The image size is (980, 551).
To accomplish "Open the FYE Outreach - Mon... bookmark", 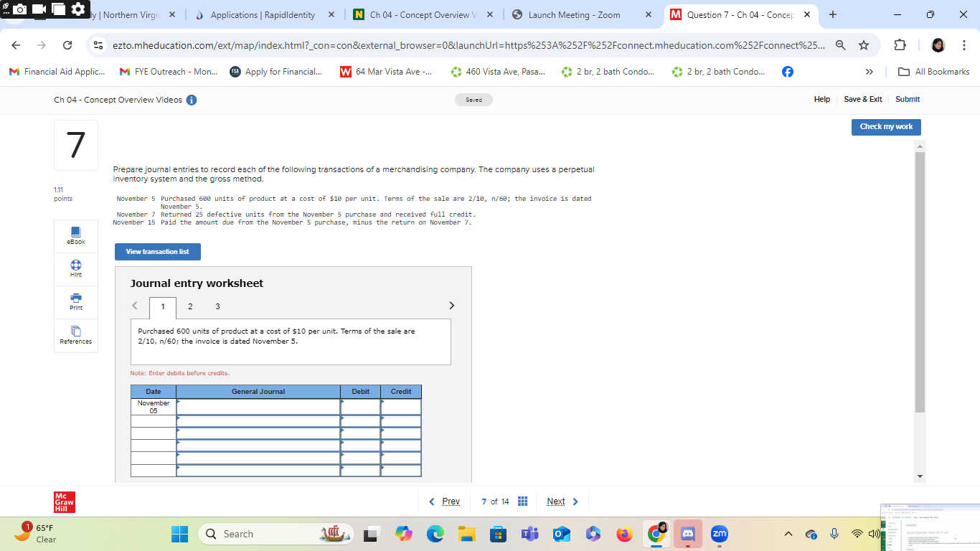I will pyautogui.click(x=169, y=72).
